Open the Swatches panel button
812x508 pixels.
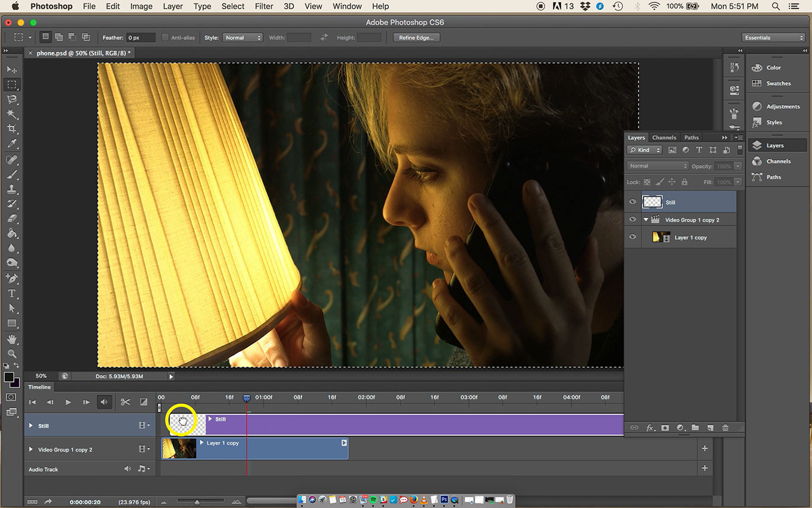(x=777, y=83)
